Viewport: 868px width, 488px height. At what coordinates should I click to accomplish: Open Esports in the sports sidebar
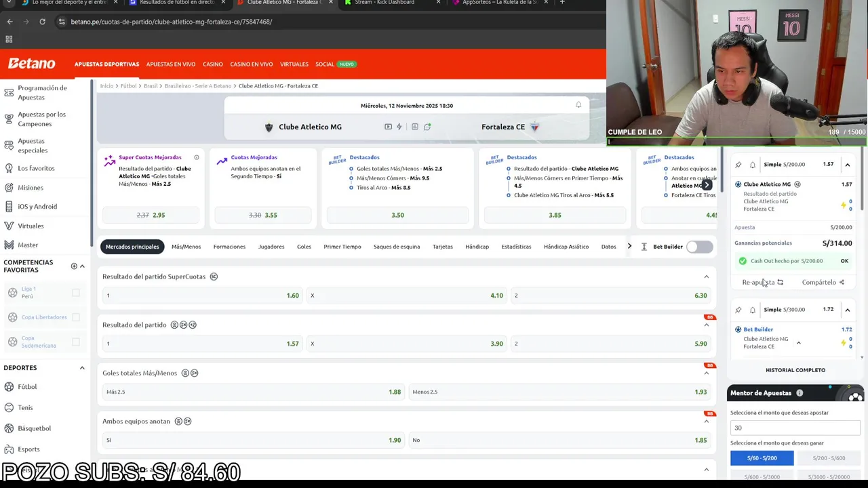coord(28,449)
